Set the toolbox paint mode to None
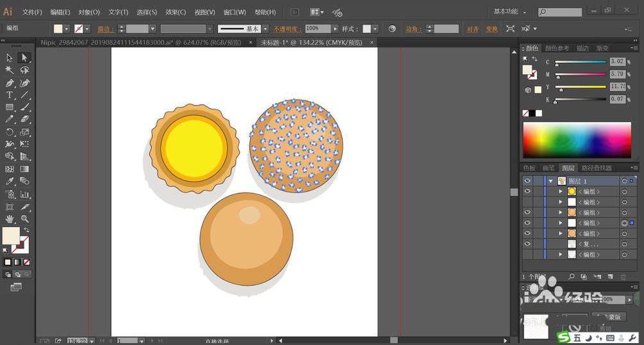644x345 pixels. tap(27, 262)
